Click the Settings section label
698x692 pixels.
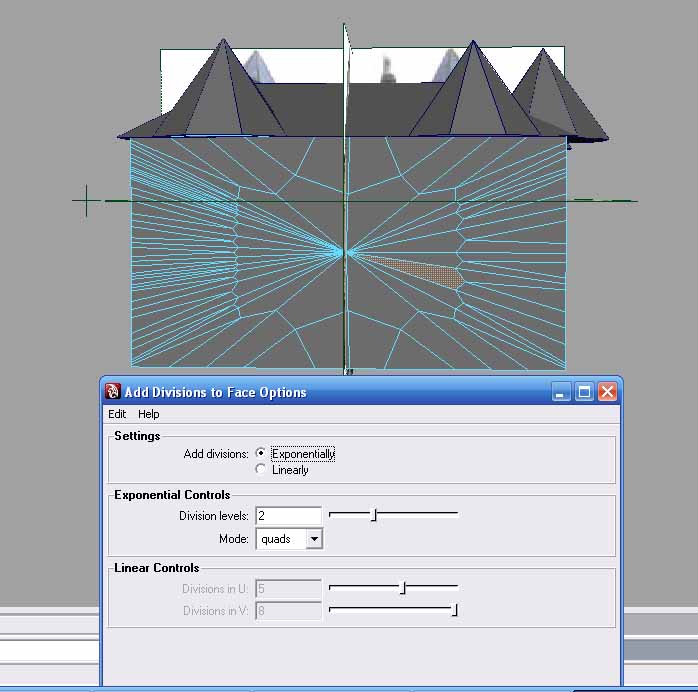coord(137,436)
